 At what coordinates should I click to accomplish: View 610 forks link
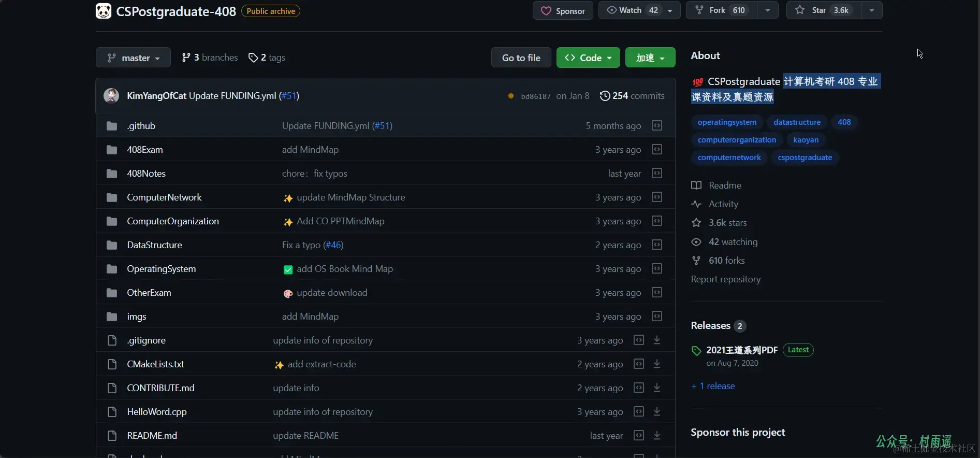click(x=718, y=261)
